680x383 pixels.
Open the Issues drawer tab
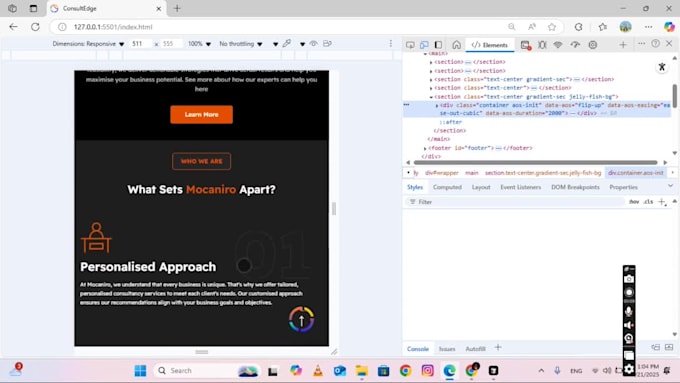(447, 349)
